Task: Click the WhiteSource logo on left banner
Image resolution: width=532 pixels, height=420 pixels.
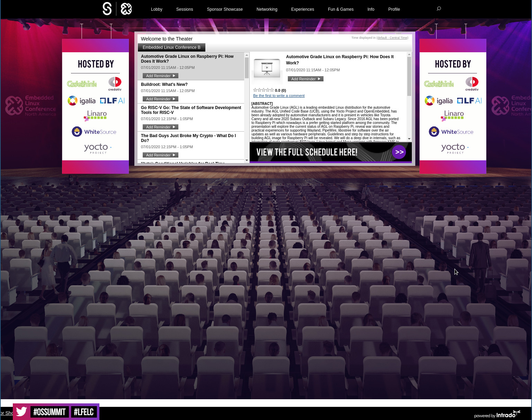Action: pos(94,132)
